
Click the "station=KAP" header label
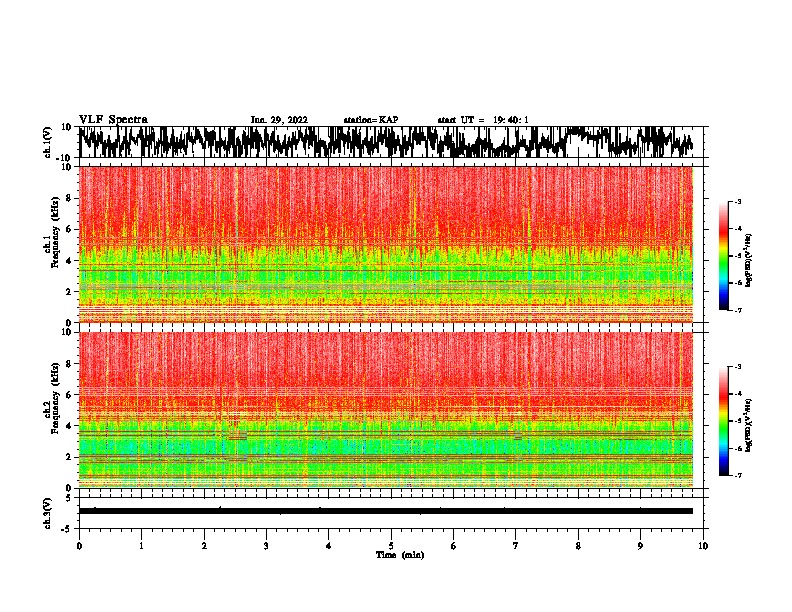[x=371, y=120]
